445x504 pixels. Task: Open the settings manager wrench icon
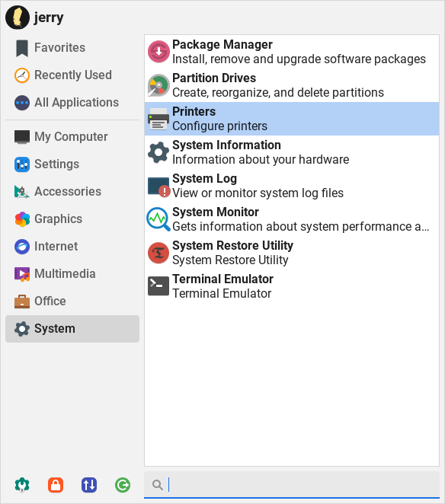tap(22, 485)
